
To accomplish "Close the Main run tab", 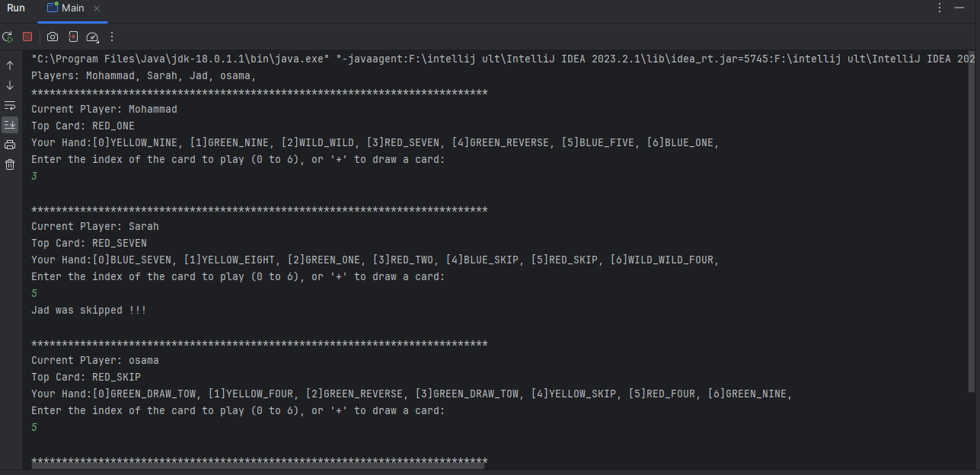I will click(x=97, y=8).
